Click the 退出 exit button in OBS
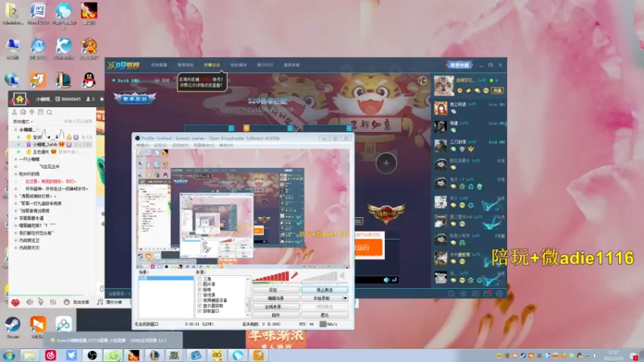 tap(324, 315)
